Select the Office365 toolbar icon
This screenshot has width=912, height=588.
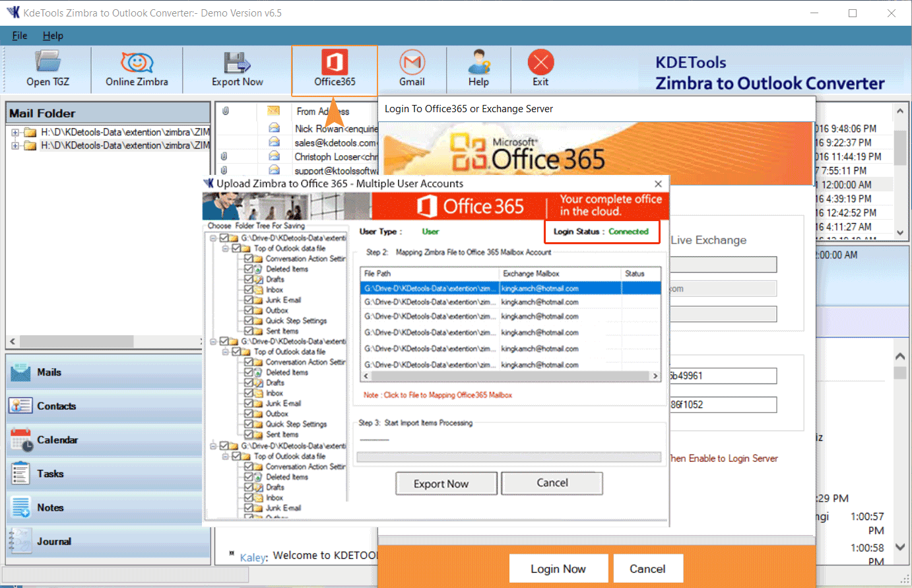tap(335, 63)
